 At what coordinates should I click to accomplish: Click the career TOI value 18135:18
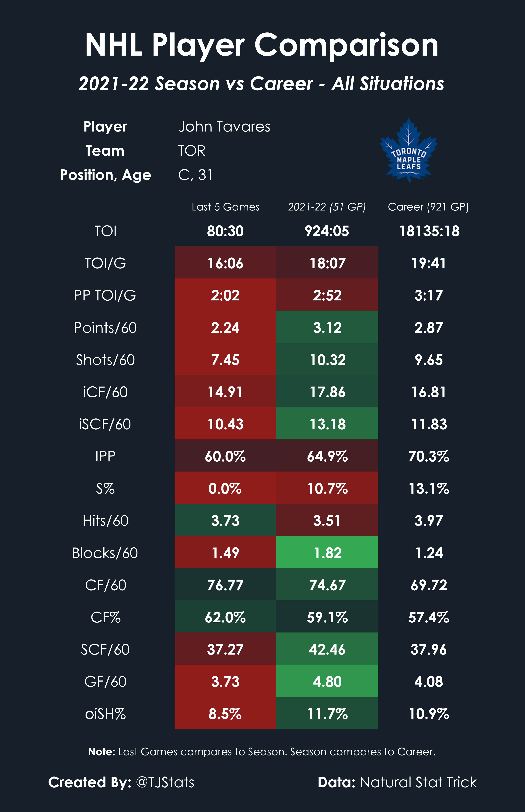click(x=429, y=231)
